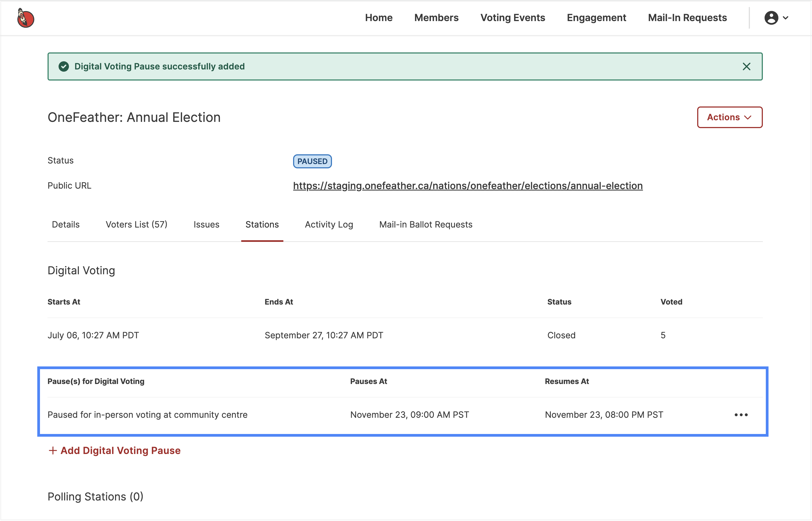
Task: Dismiss the success notification banner
Action: (x=746, y=67)
